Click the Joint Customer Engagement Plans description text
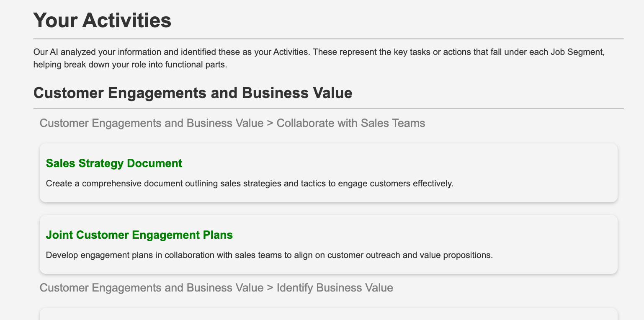The height and width of the screenshot is (320, 644). [x=269, y=255]
